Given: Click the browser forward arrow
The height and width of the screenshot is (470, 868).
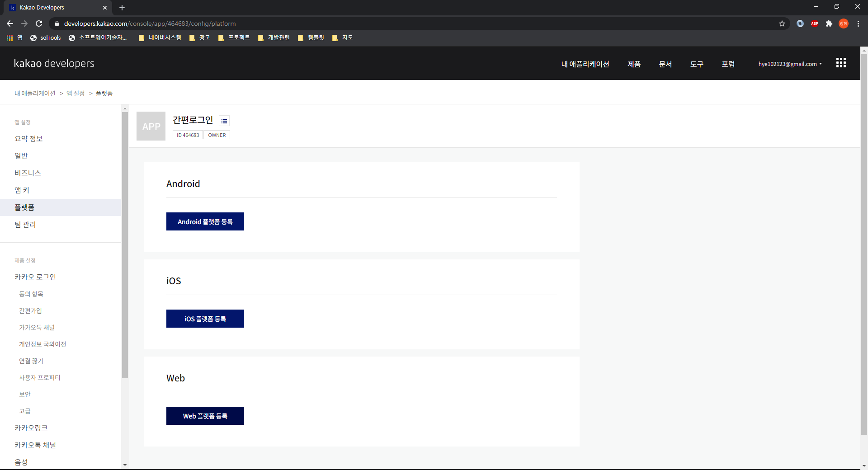Looking at the screenshot, I should 24,23.
